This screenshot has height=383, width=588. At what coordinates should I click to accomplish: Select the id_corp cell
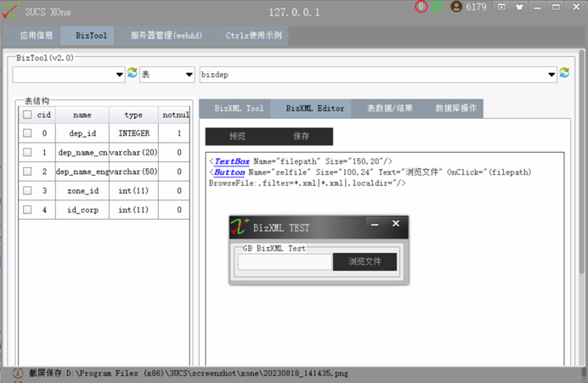[82, 210]
